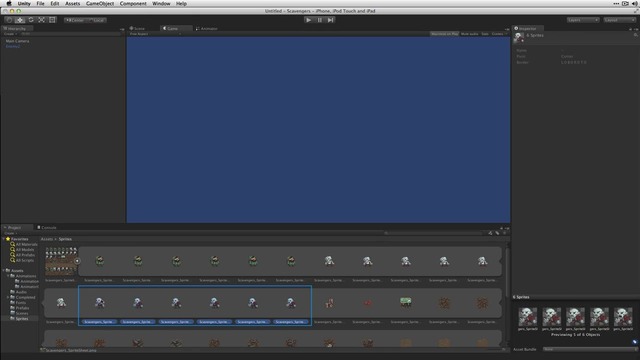The image size is (640, 360).
Task: Click the All Models saved search icon
Action: pyautogui.click(x=13, y=249)
